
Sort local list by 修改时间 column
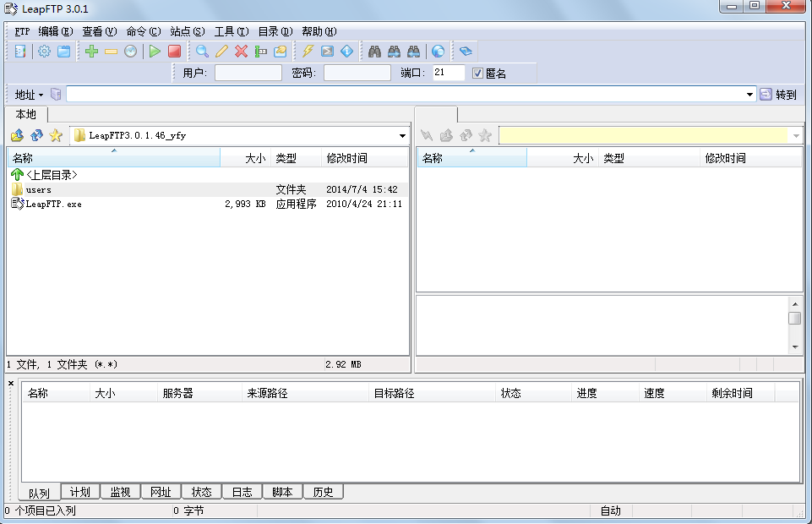click(364, 158)
